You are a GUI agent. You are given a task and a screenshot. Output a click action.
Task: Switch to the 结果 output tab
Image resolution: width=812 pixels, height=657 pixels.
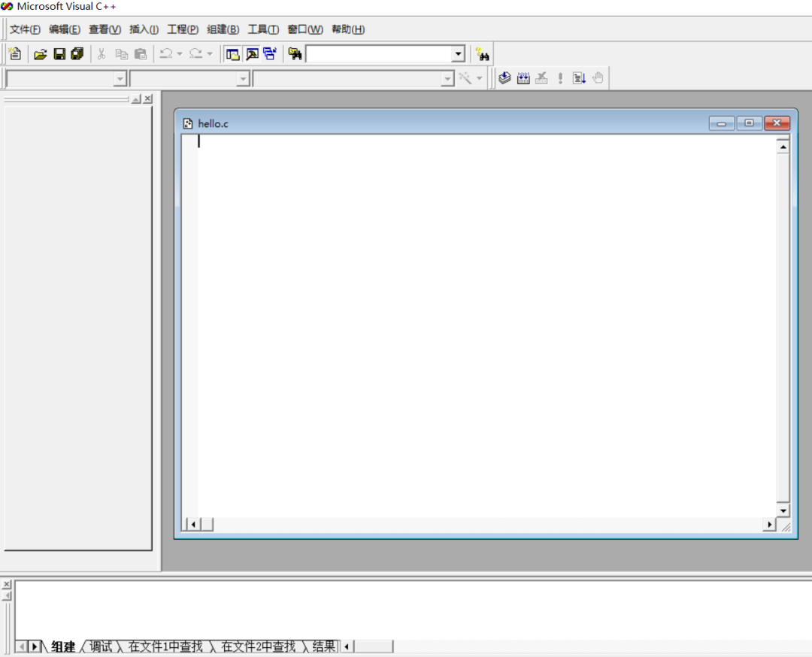click(x=323, y=646)
